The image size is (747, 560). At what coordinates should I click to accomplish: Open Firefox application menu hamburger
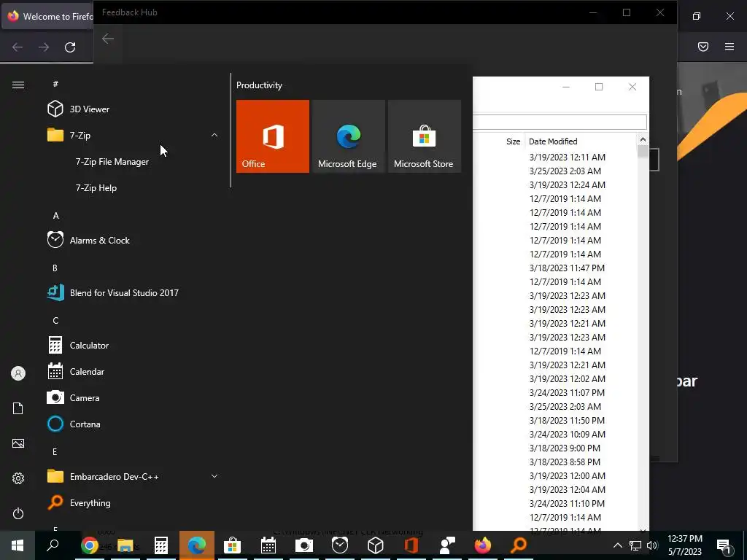[x=729, y=47]
